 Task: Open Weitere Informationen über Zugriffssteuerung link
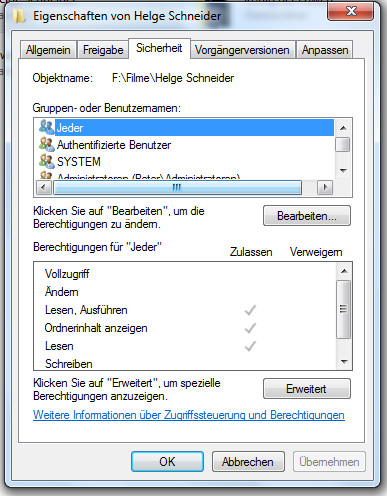[189, 415]
